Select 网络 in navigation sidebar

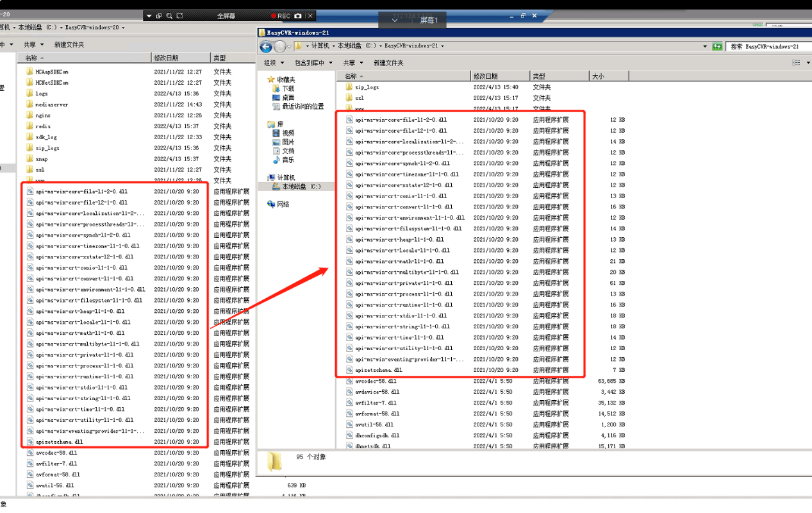[278, 204]
